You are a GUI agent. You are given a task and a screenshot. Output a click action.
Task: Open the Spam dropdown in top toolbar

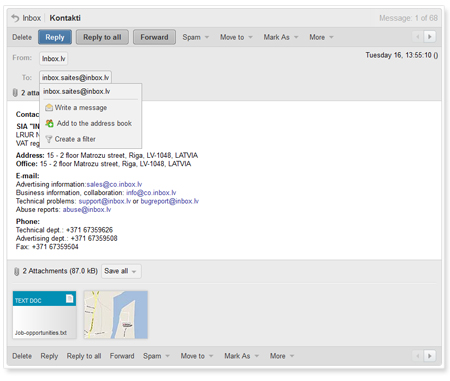point(196,37)
